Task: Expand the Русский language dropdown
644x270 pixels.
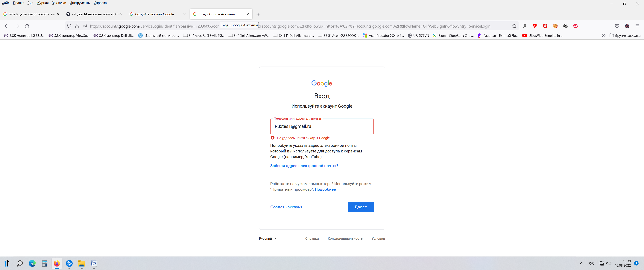Action: coord(268,238)
